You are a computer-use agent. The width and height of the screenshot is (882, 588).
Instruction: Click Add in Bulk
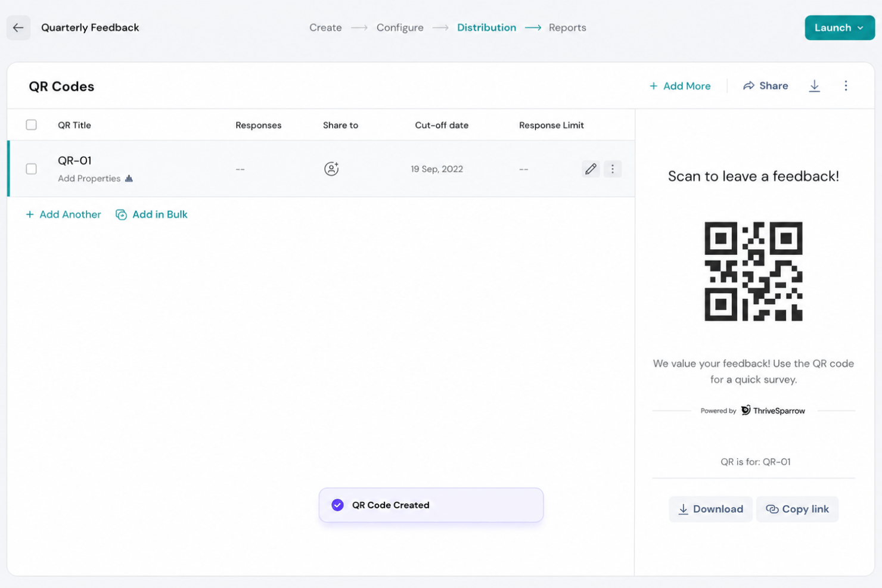pos(151,214)
